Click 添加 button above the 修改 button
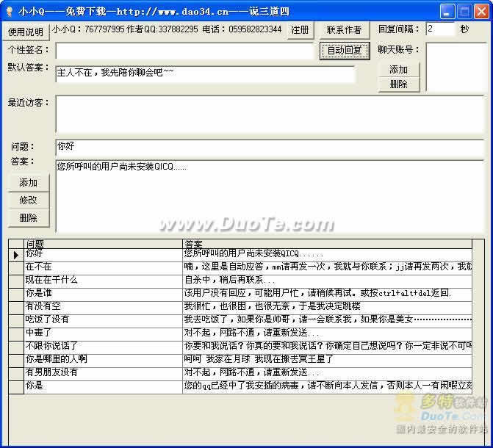Screen dimensions: 493x448 (28, 183)
